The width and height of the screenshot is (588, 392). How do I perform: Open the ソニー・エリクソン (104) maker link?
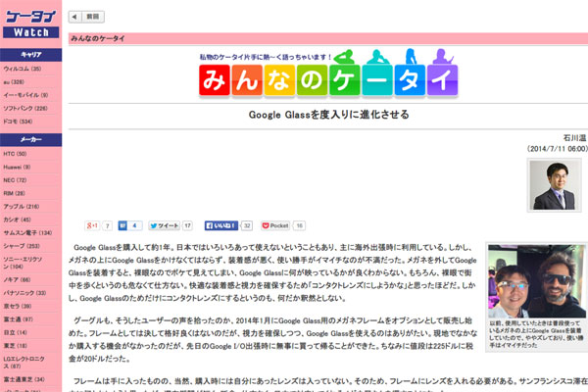tap(23, 263)
